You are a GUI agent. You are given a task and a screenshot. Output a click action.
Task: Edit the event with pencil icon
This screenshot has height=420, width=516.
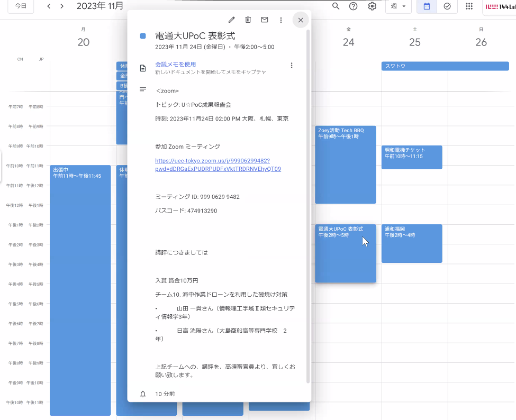click(x=232, y=20)
